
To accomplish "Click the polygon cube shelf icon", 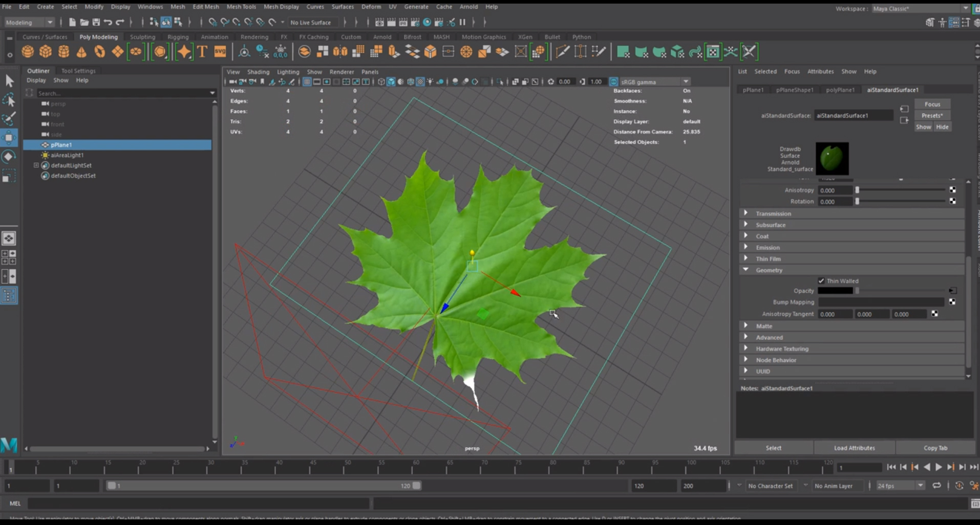I will [x=46, y=52].
